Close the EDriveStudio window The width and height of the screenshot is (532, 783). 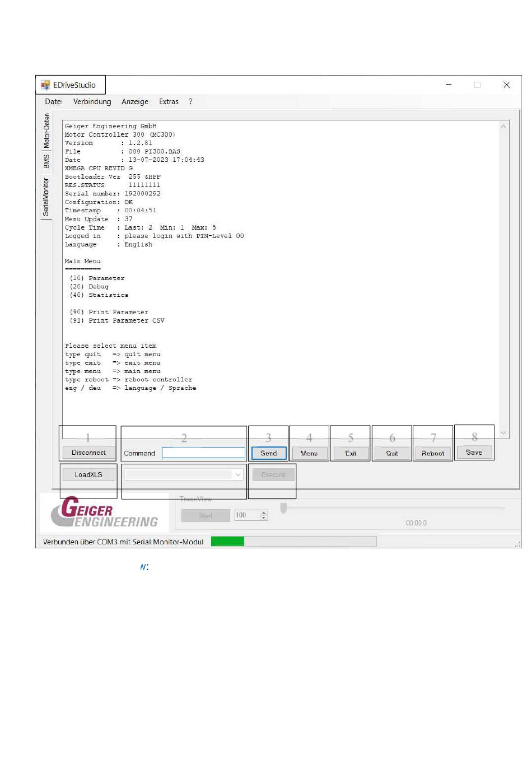click(506, 85)
